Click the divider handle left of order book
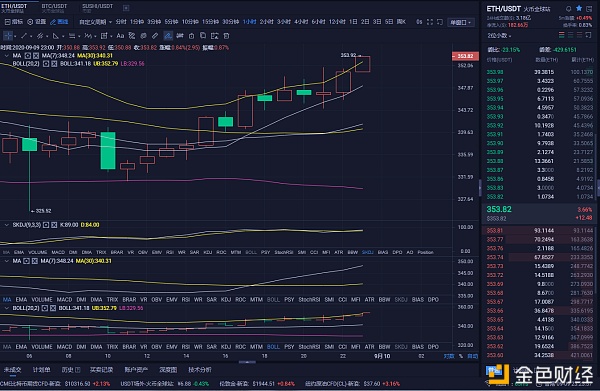This screenshot has height=391, width=600. [x=480, y=188]
